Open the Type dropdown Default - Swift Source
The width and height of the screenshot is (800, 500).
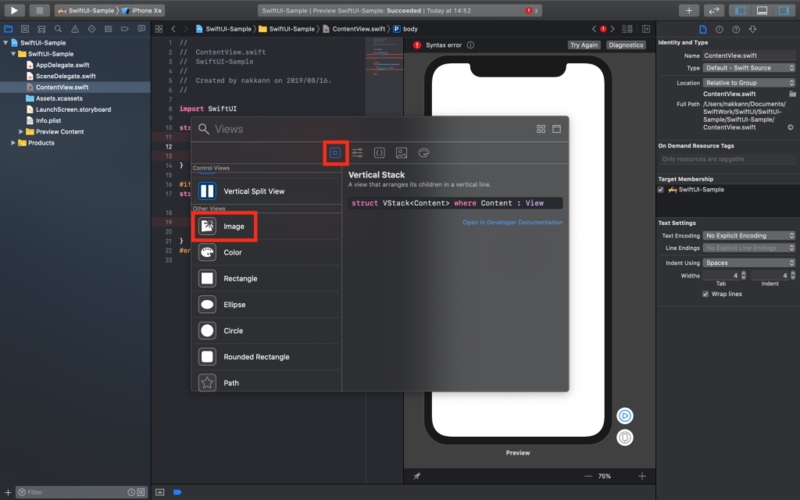coord(749,68)
